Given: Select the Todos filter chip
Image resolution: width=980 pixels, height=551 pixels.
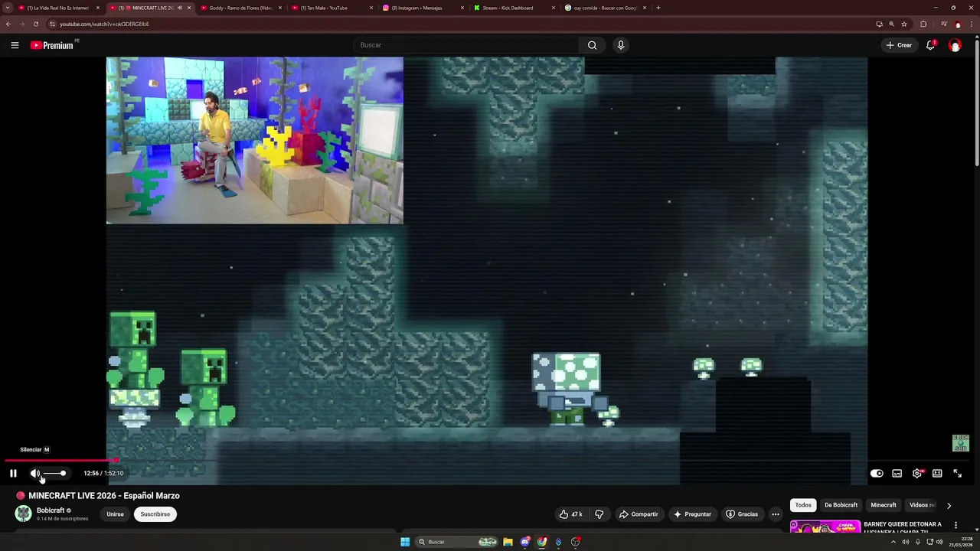Looking at the screenshot, I should pyautogui.click(x=803, y=505).
